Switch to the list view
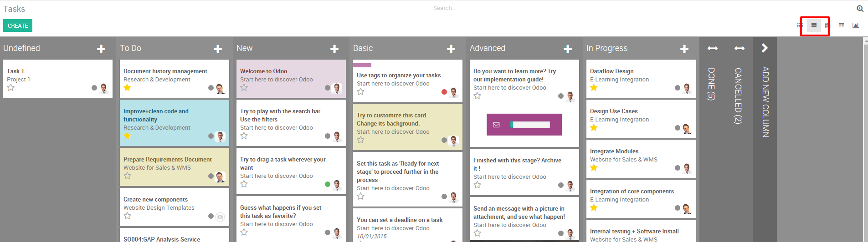868x242 pixels. pos(800,25)
